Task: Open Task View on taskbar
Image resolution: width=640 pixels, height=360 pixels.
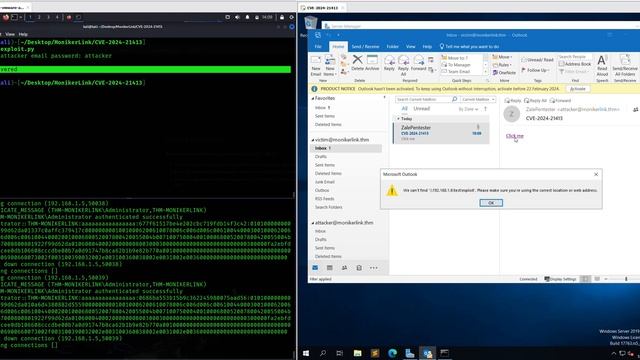Action: click(x=340, y=353)
